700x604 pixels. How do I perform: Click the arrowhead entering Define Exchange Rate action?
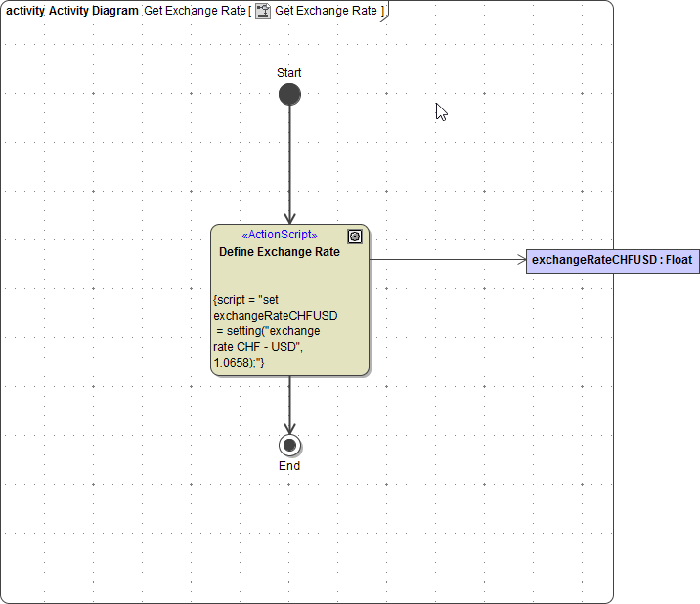coord(289,218)
